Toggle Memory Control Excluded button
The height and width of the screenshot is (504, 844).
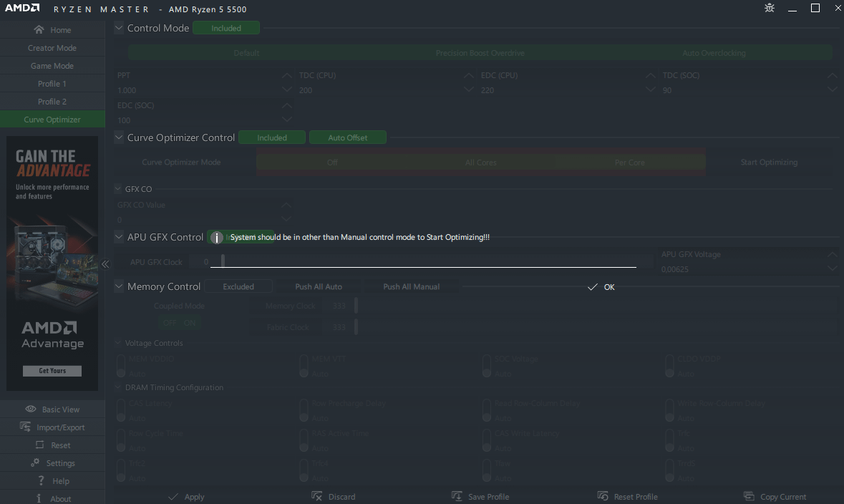tap(238, 286)
